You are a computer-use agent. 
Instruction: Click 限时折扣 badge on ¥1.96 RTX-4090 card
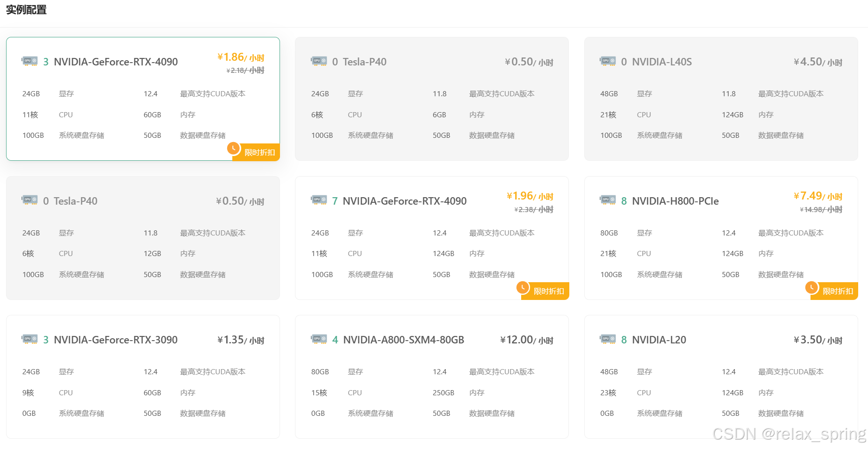(545, 291)
